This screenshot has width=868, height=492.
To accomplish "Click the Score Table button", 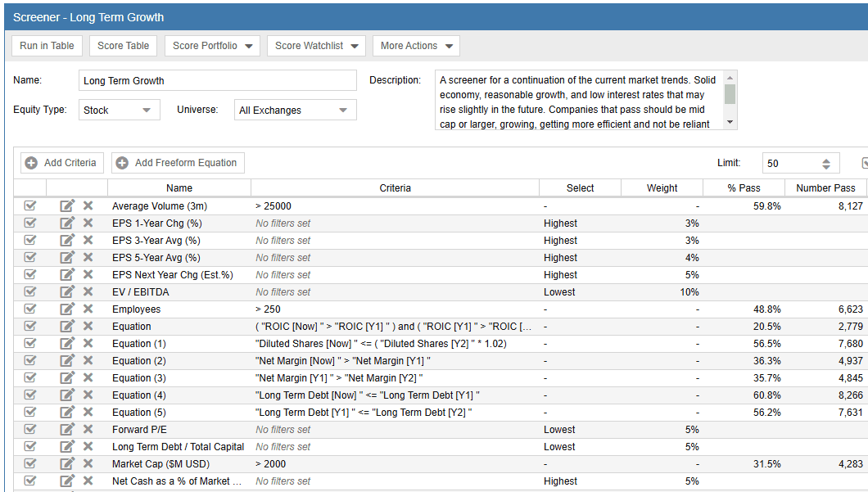I will pyautogui.click(x=123, y=46).
